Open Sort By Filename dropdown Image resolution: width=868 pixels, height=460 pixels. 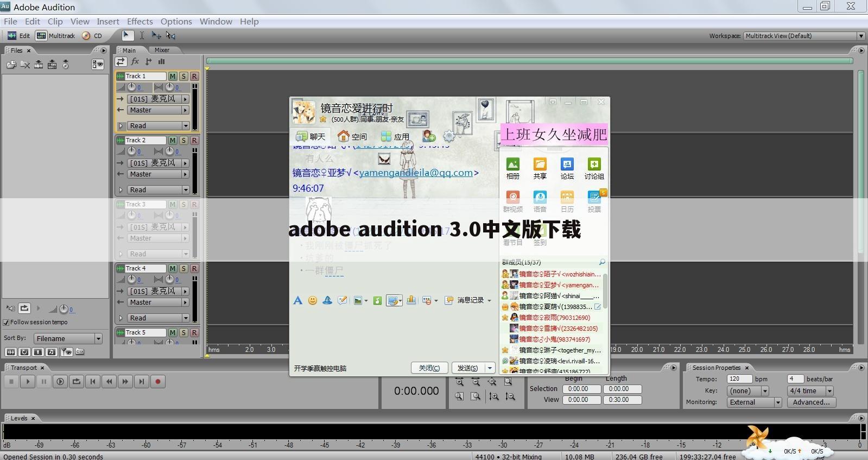click(x=68, y=338)
